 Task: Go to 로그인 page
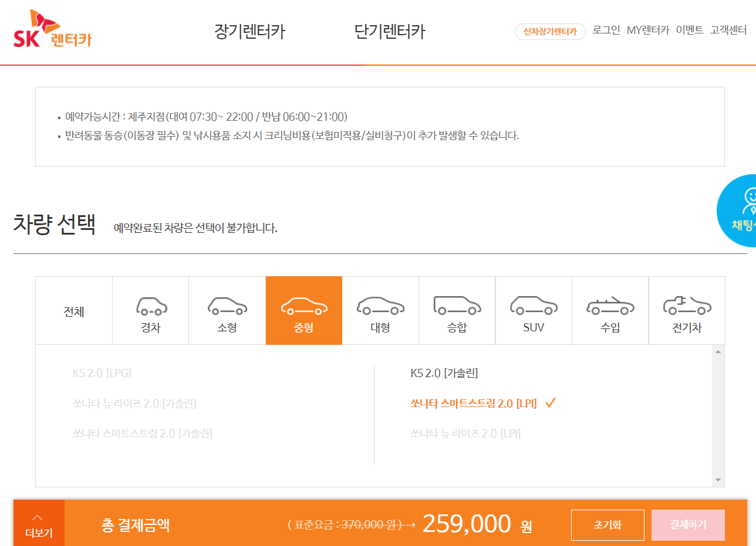click(606, 30)
